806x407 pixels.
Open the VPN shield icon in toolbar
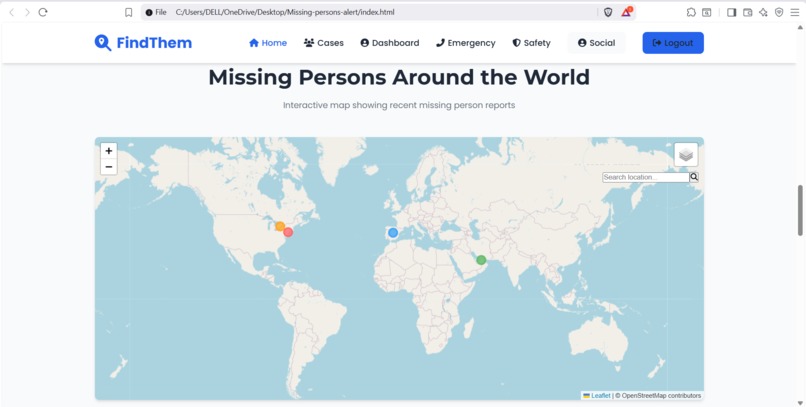779,12
